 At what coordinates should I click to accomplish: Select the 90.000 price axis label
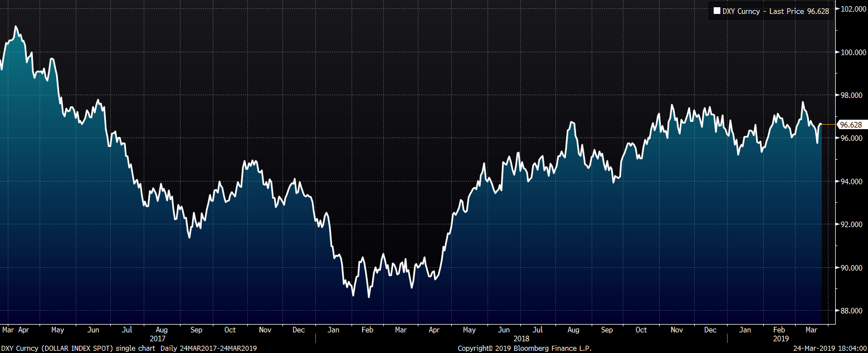click(x=851, y=268)
